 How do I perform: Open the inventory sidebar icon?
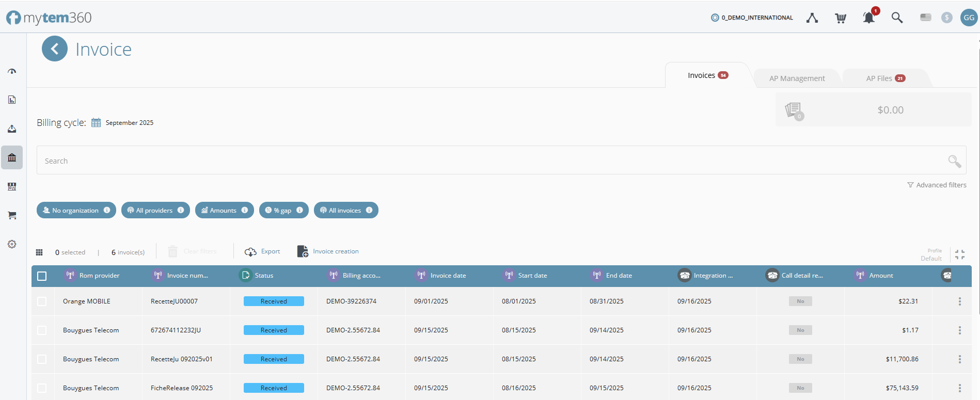pos(12,186)
